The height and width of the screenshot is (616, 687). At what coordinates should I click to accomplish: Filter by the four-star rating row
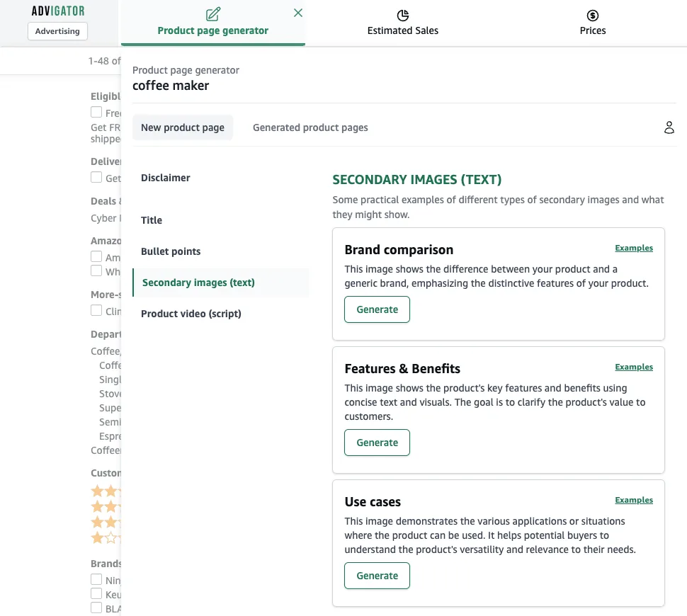point(106,491)
